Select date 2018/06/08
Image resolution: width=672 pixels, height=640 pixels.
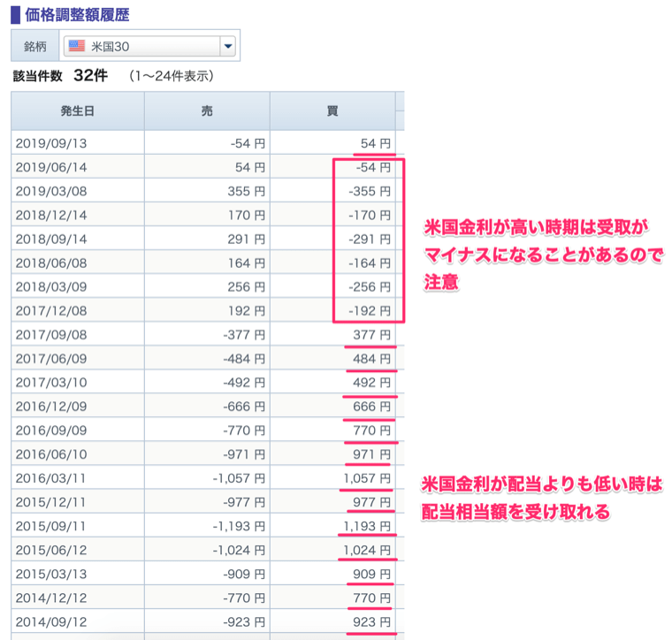pos(51,263)
